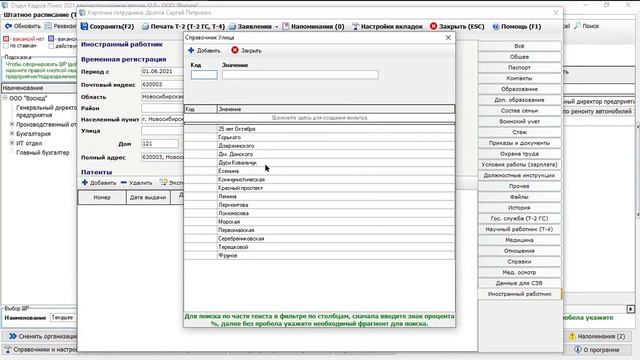Screen dimensions: 640x360
Task: Click red Закрыть (ESC) button
Action: click(457, 27)
